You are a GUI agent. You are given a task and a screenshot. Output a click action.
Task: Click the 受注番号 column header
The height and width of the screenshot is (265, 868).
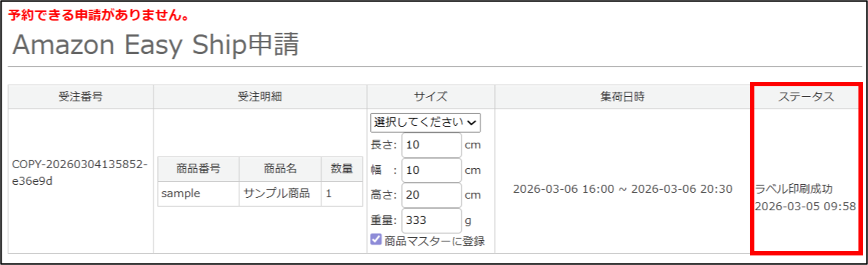click(x=81, y=97)
